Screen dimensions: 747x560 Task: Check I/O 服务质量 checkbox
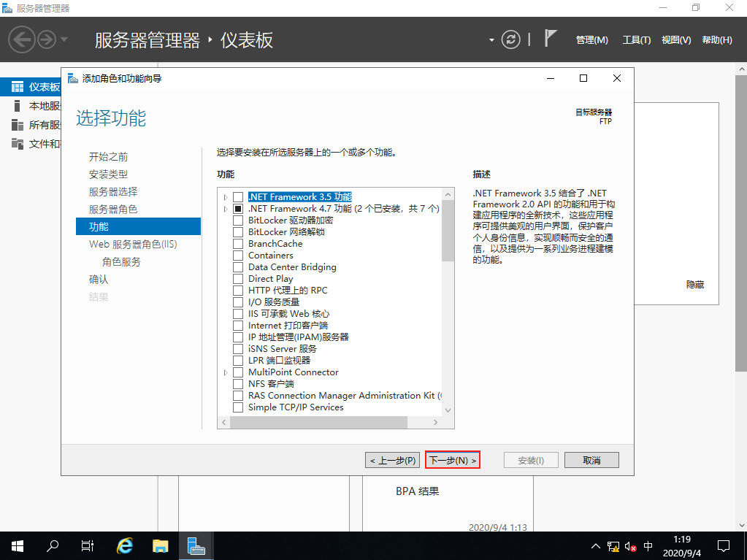click(238, 302)
